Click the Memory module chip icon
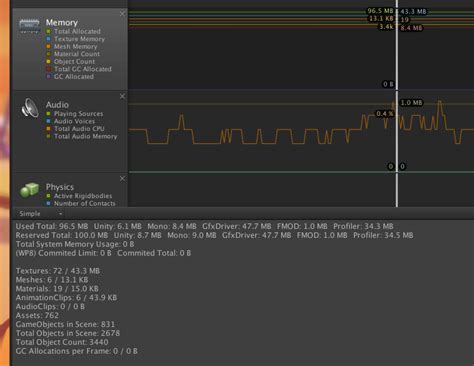This screenshot has height=366, width=474. coord(29,26)
